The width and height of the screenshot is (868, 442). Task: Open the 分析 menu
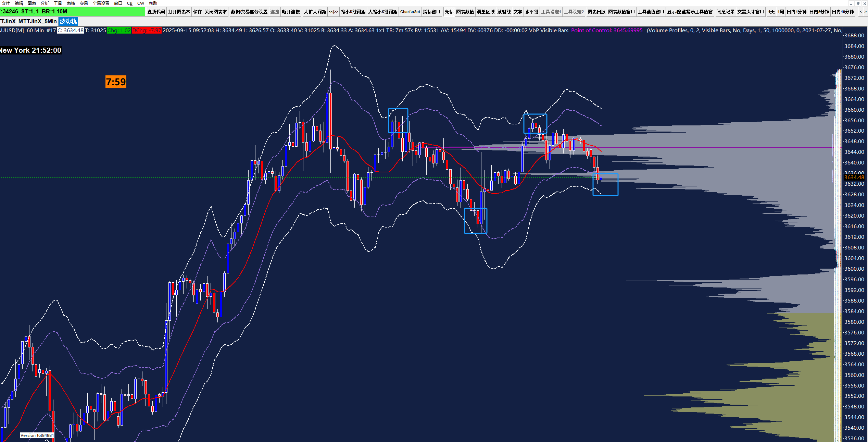[x=45, y=3]
